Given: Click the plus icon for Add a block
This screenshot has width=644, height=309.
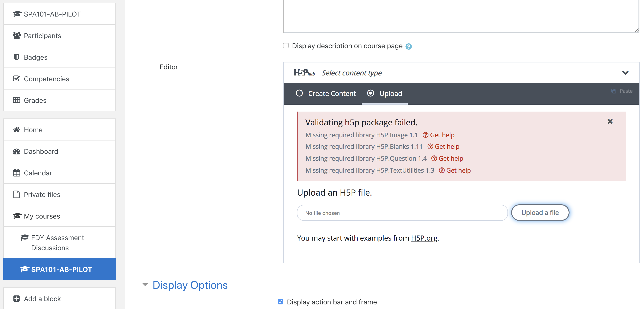Looking at the screenshot, I should click(17, 298).
